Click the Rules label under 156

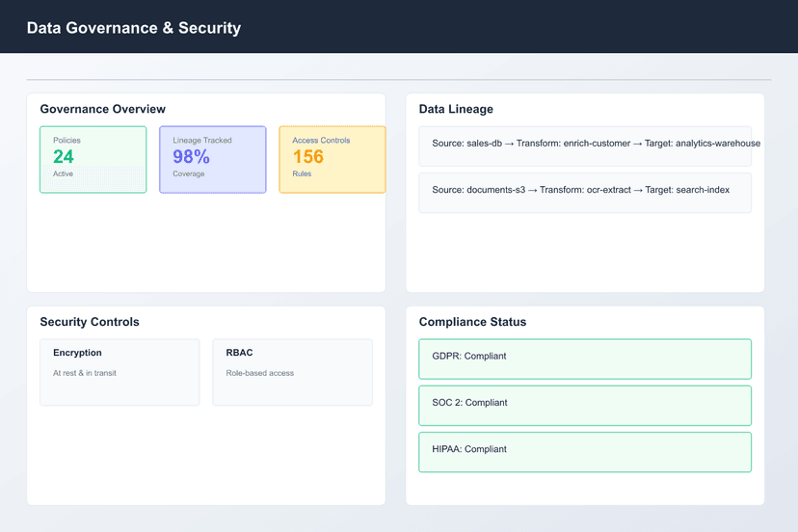302,173
